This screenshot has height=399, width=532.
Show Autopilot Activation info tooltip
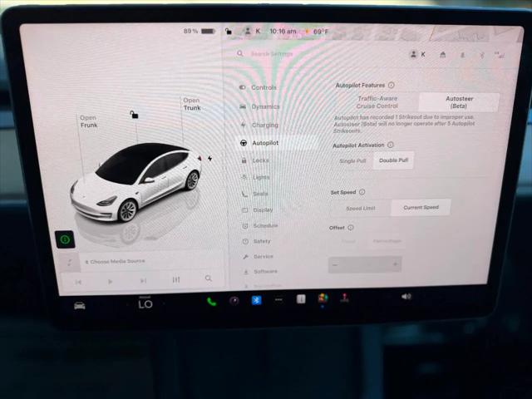point(391,145)
